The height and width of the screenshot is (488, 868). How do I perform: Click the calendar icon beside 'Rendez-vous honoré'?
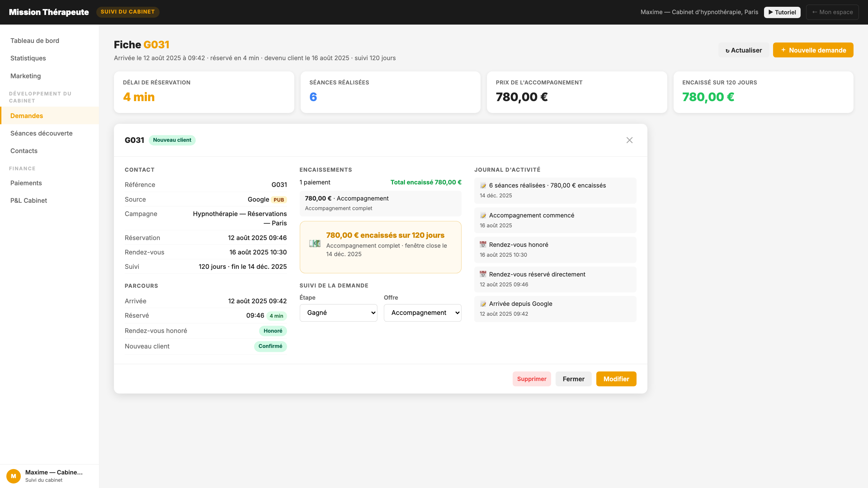[x=483, y=245]
